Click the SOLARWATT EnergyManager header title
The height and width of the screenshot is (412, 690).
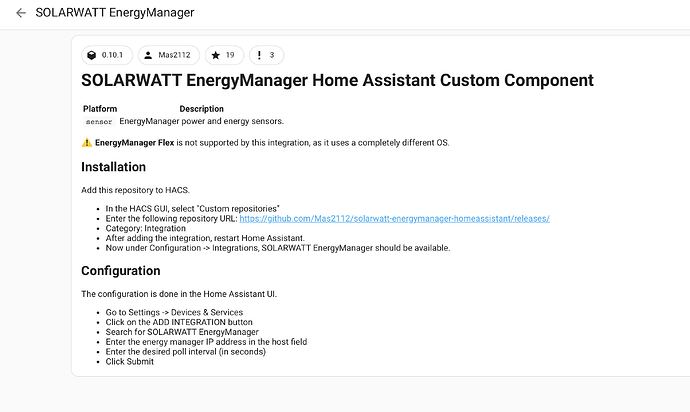(114, 13)
